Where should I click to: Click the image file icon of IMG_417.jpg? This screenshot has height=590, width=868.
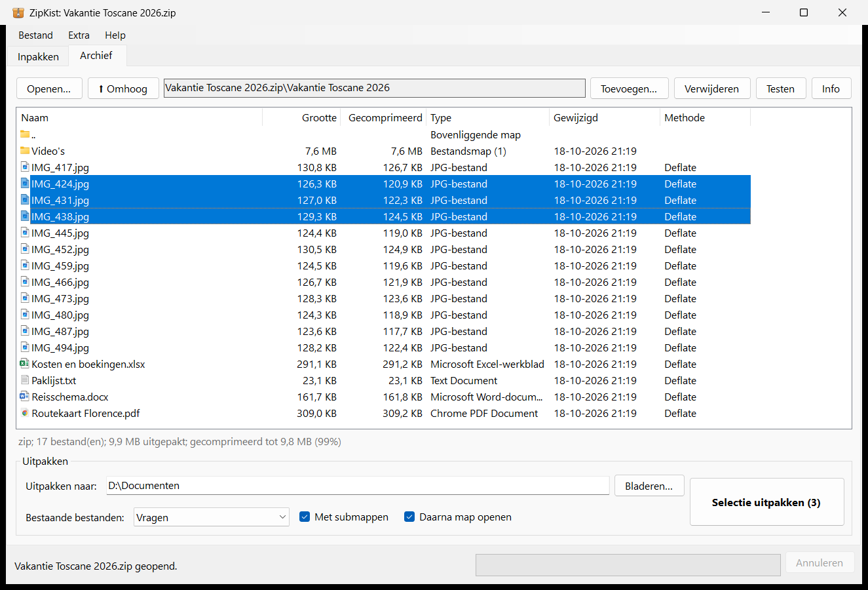tap(25, 167)
